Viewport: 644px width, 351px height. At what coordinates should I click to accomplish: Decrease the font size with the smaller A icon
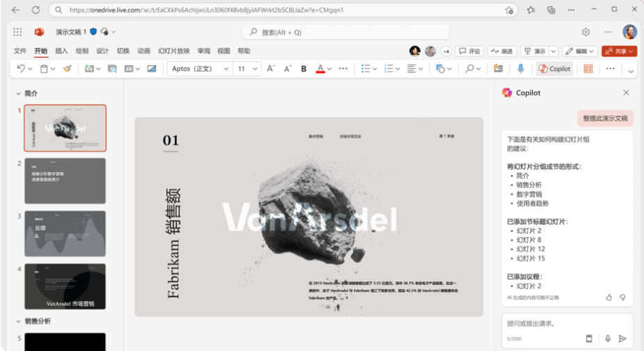[287, 69]
